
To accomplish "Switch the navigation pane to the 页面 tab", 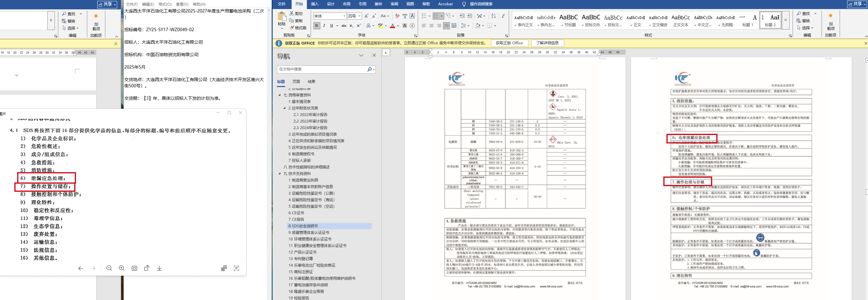I will [296, 82].
